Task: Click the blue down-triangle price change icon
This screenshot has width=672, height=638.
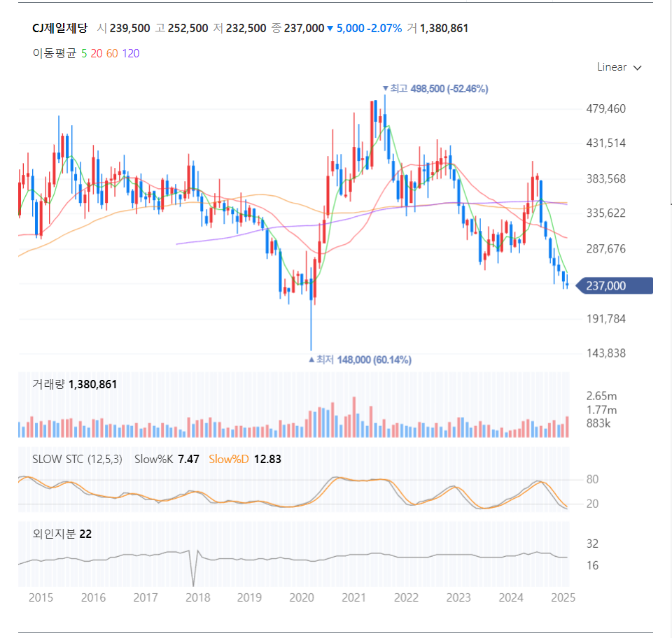Action: click(330, 29)
